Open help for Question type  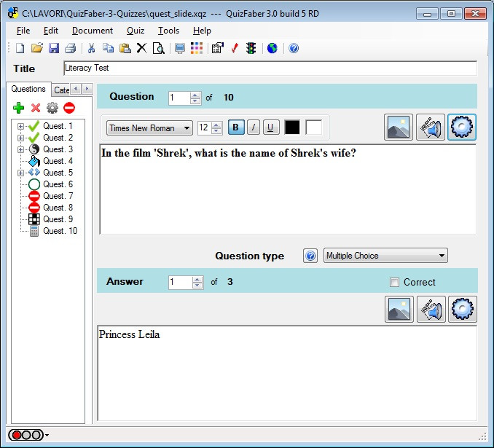click(x=310, y=256)
